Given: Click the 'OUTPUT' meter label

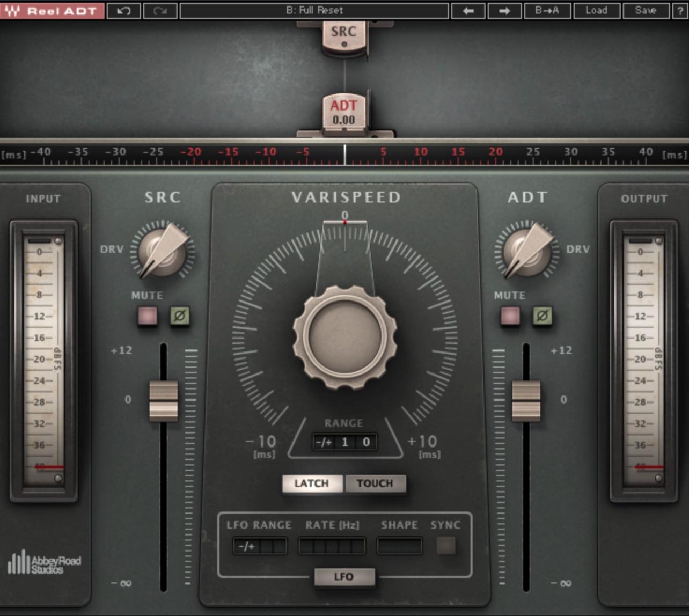Looking at the screenshot, I should point(644,199).
